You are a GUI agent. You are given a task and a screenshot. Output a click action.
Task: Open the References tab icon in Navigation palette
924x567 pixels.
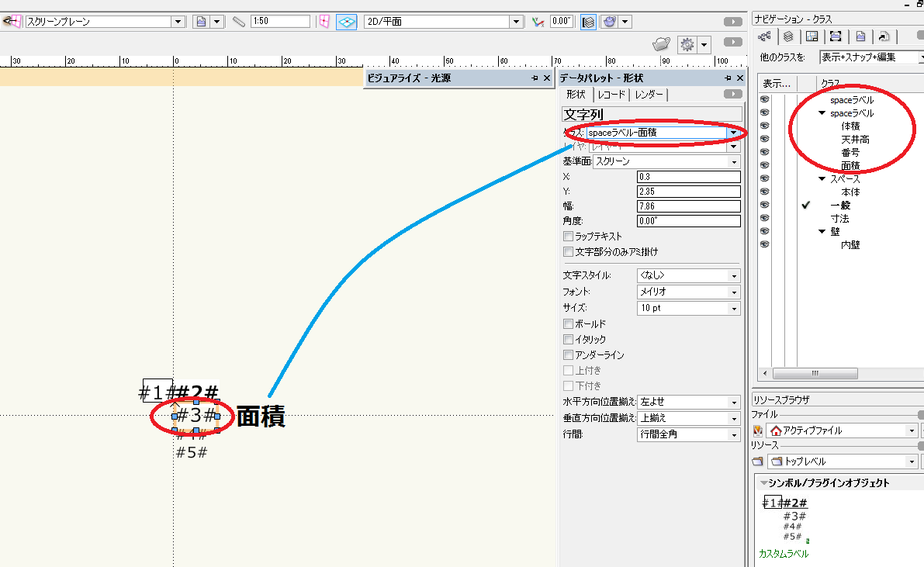884,36
